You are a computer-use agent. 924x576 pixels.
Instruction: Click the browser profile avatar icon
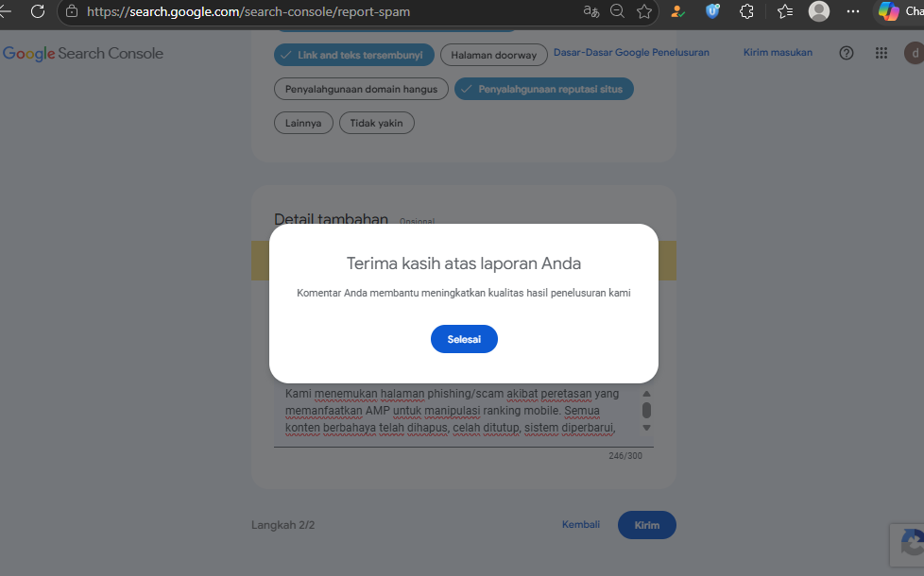(x=819, y=11)
